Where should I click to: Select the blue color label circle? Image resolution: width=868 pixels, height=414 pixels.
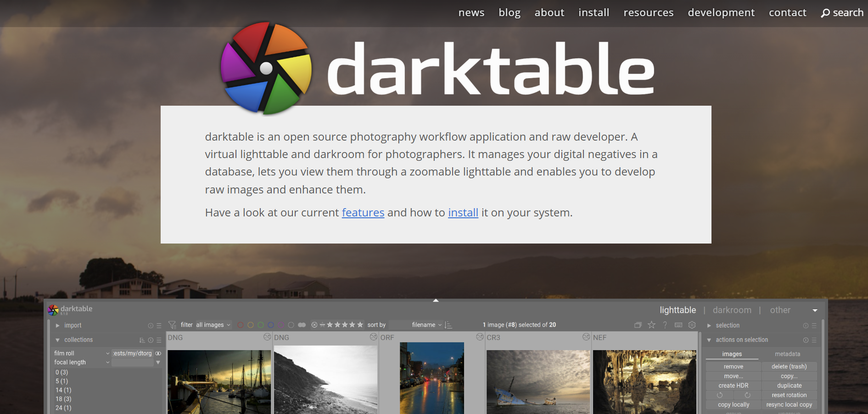coord(271,325)
